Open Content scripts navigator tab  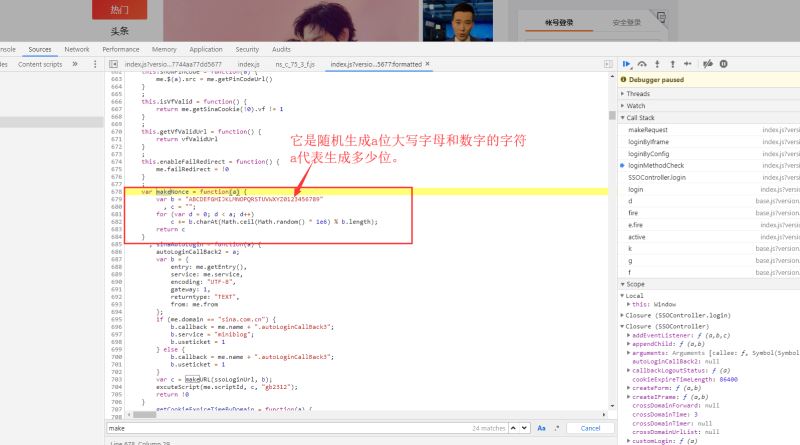[x=40, y=64]
